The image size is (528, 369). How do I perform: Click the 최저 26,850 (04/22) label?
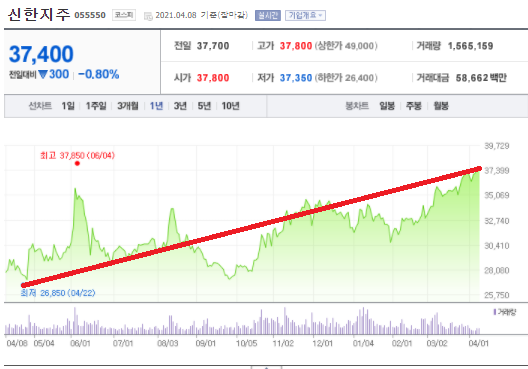pyautogui.click(x=58, y=293)
